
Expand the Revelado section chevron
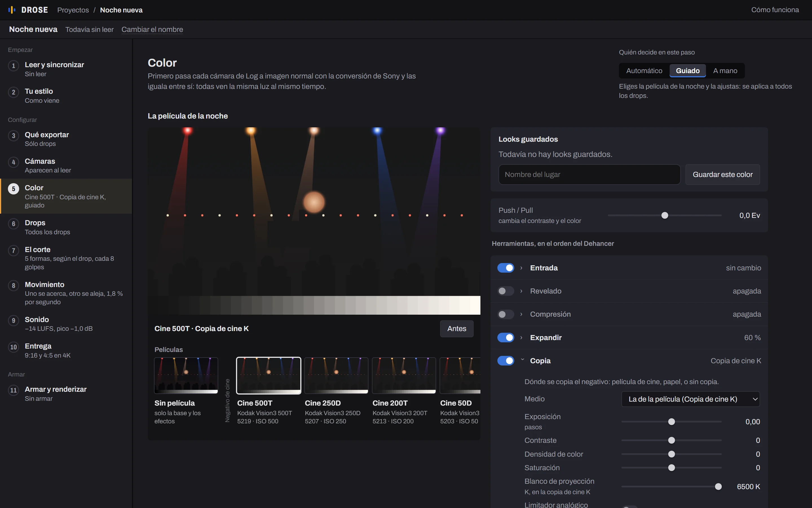click(x=521, y=291)
